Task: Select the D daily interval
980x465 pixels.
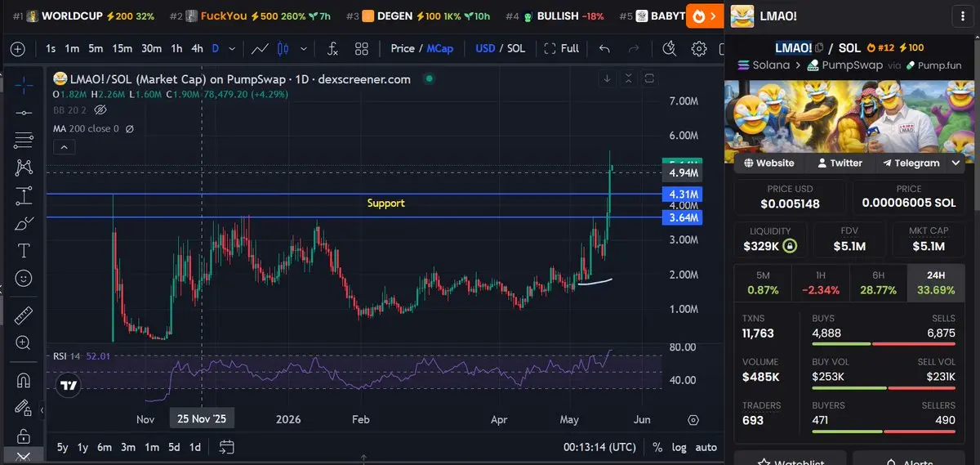Action: (x=216, y=49)
